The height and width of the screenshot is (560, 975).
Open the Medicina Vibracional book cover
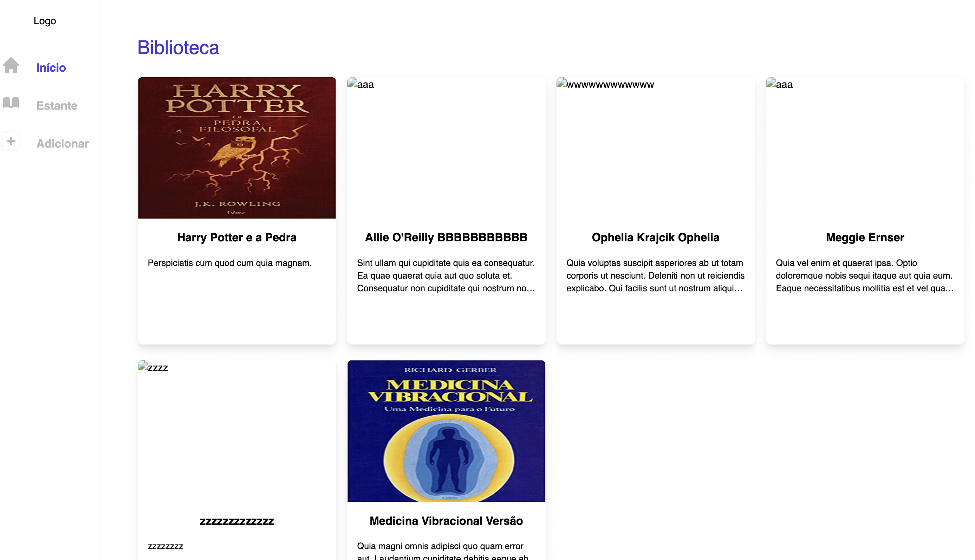446,431
